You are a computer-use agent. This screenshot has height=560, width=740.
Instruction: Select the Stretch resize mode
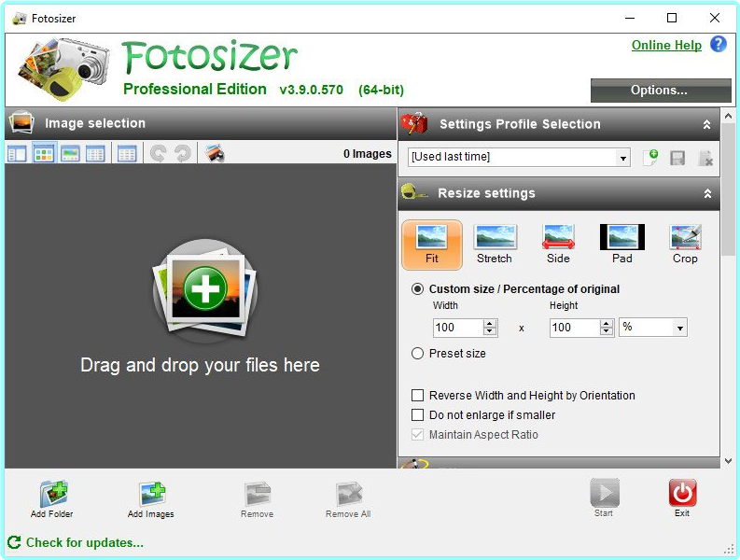495,238
